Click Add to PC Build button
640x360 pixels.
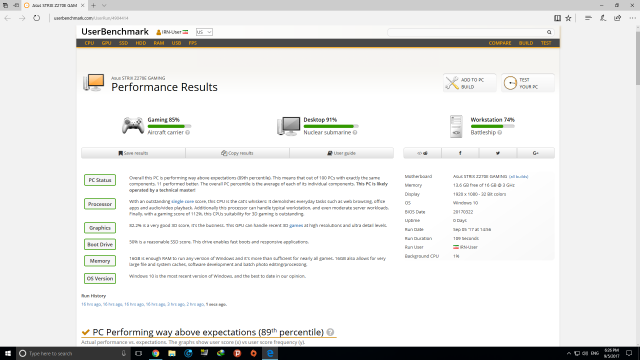tap(469, 83)
